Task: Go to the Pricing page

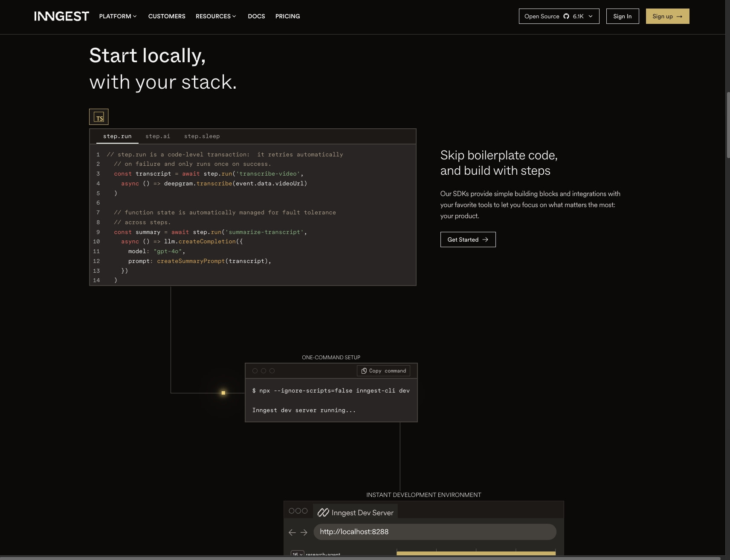Action: 288,16
